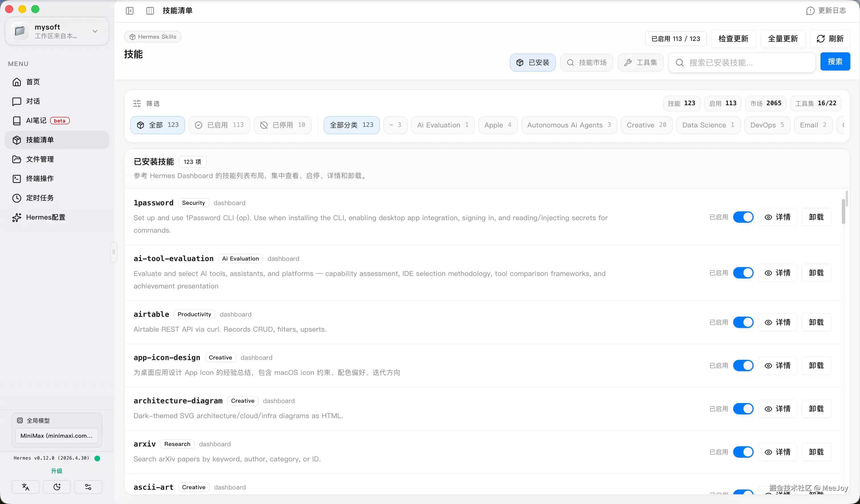Disable the 1password skill toggle
The image size is (860, 504).
click(x=743, y=217)
